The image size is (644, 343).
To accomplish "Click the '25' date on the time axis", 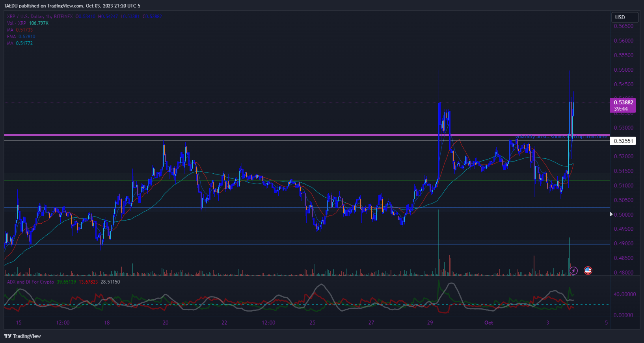I will [313, 323].
